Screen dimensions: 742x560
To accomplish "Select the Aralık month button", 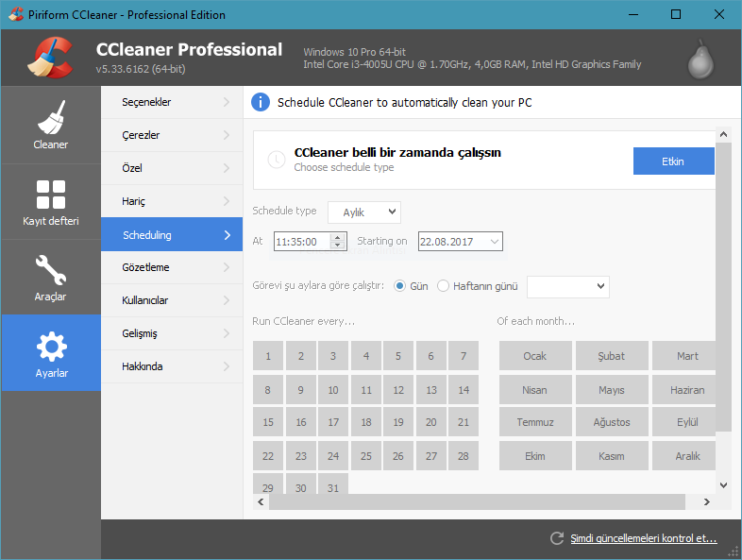I will click(x=684, y=456).
